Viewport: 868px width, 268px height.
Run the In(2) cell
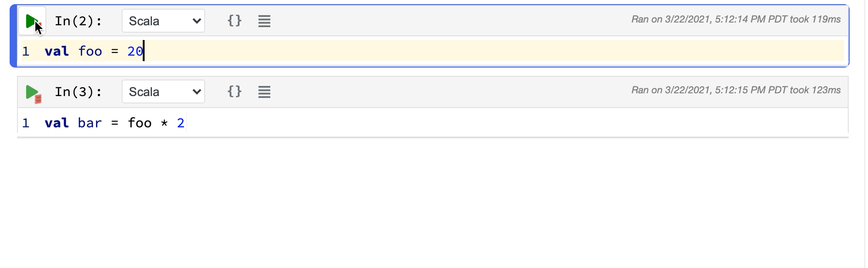point(32,21)
